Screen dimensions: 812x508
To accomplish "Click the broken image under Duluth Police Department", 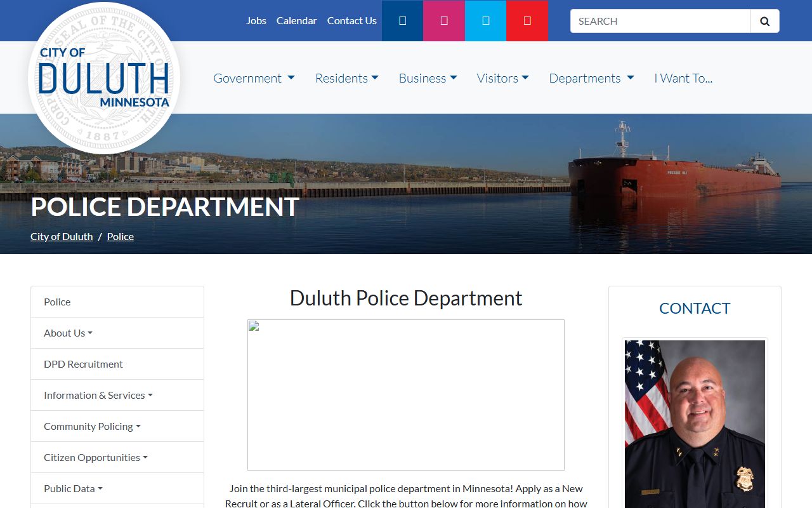I will (x=406, y=395).
